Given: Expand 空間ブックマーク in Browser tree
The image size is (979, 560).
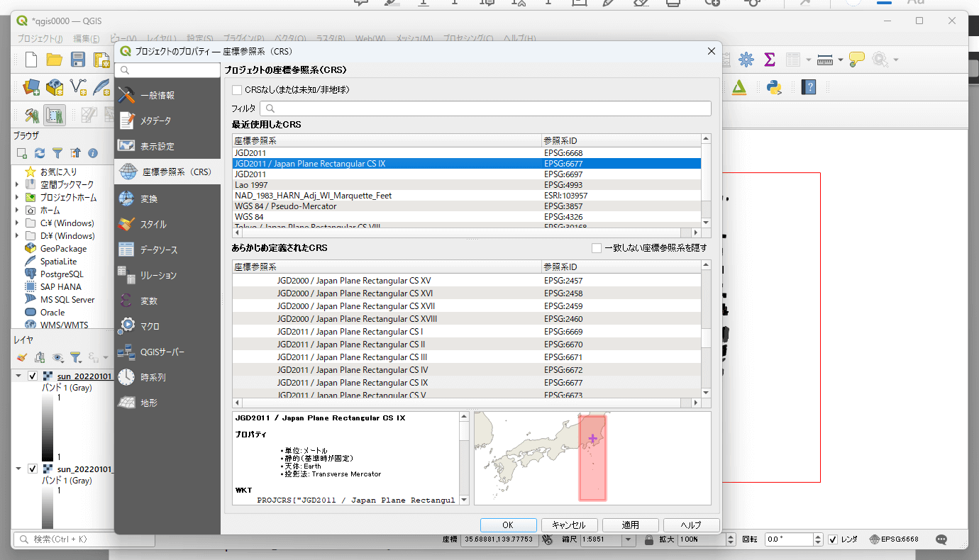Looking at the screenshot, I should 18,184.
